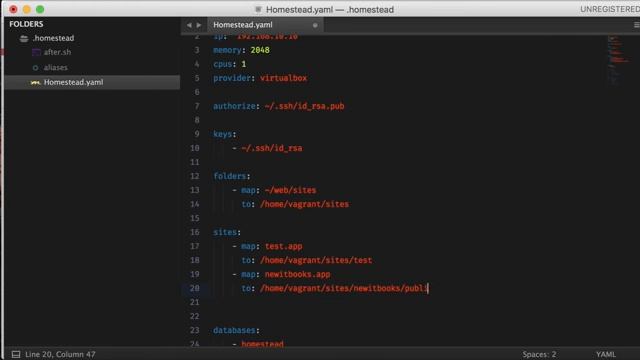
Task: Select Homestead.yaml in the sidebar
Action: 92,82
